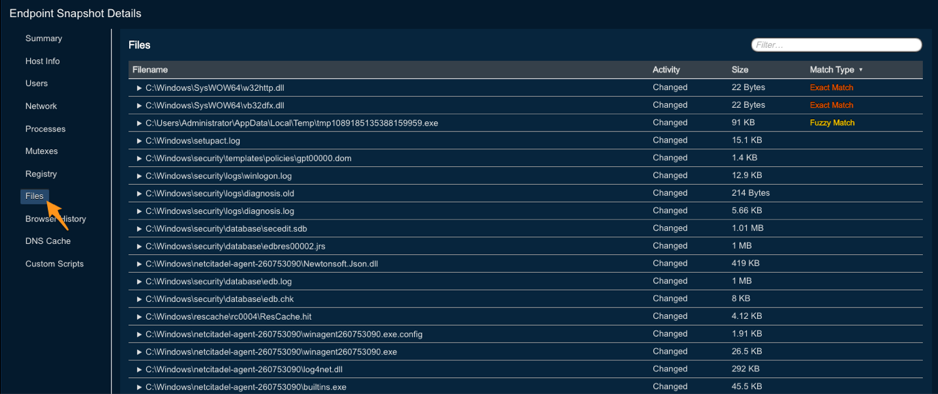Image resolution: width=938 pixels, height=394 pixels.
Task: Click the 4.12 KB size value
Action: (x=747, y=316)
